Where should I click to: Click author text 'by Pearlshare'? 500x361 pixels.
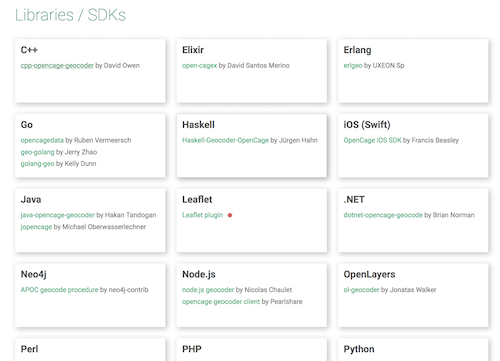(282, 302)
